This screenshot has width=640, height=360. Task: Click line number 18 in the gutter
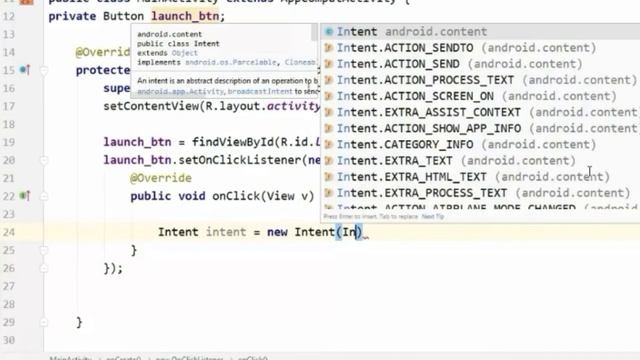(9, 124)
